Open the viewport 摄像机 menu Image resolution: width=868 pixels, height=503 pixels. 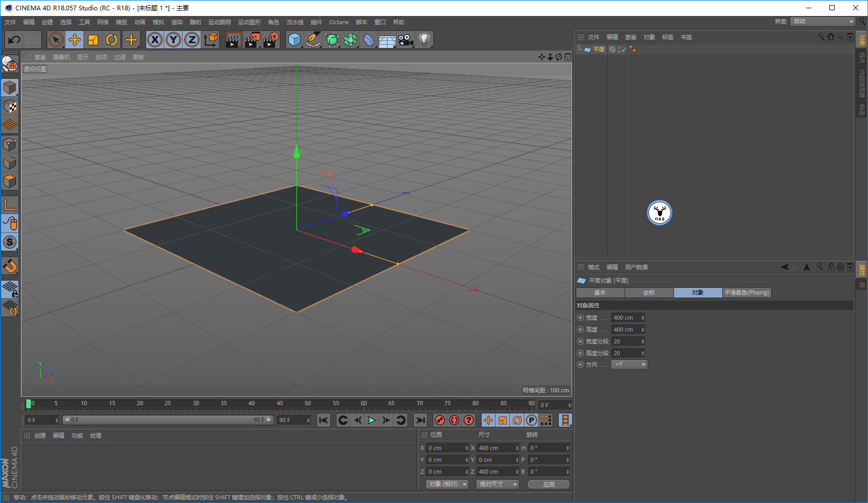(x=61, y=57)
